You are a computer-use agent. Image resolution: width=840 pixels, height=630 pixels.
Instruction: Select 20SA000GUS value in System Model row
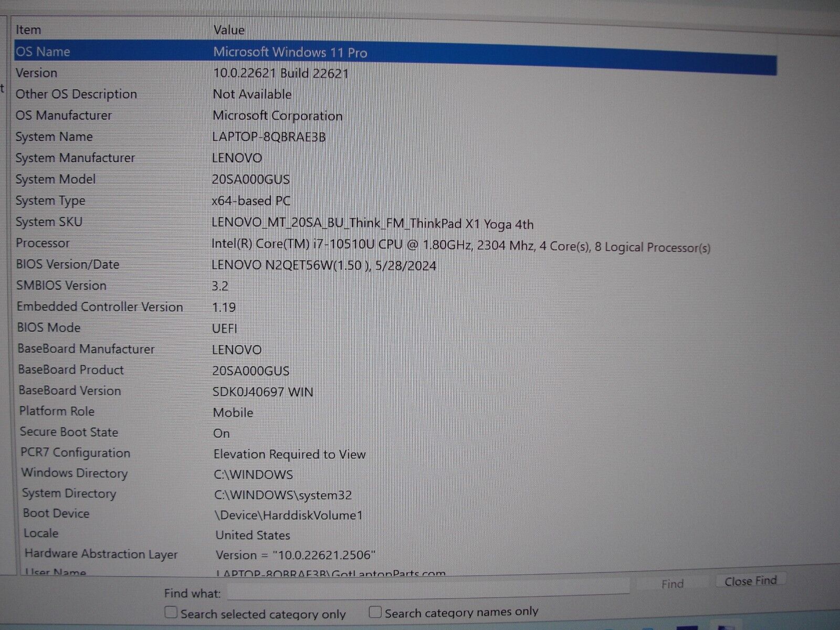point(251,180)
